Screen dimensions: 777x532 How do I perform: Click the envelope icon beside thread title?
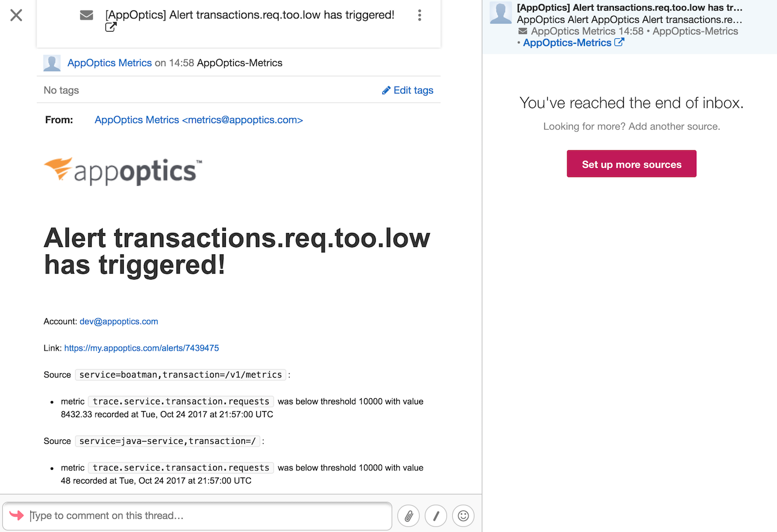point(87,15)
